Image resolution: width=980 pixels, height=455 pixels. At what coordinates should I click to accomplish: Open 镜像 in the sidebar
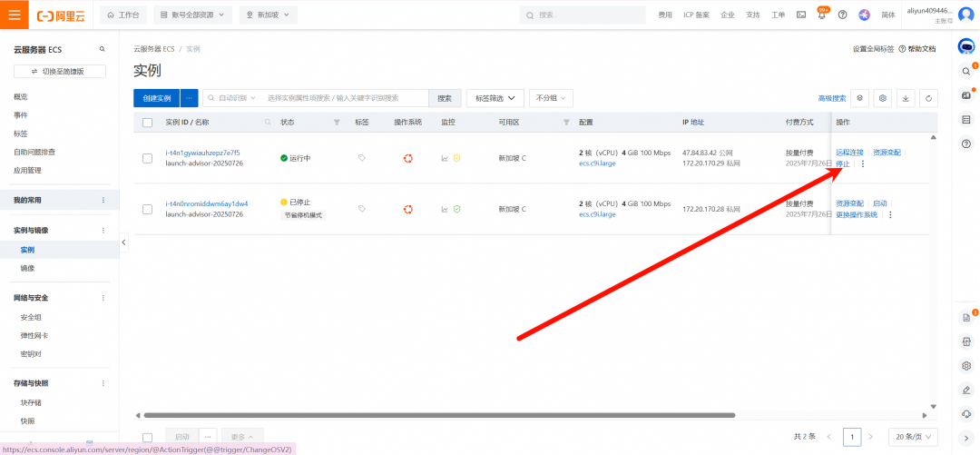[27, 268]
